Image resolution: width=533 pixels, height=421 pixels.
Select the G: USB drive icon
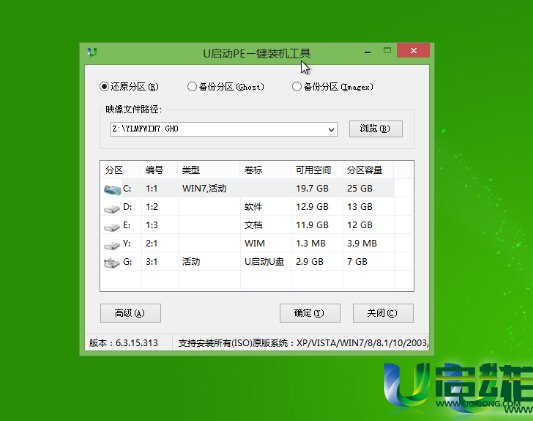(x=112, y=263)
